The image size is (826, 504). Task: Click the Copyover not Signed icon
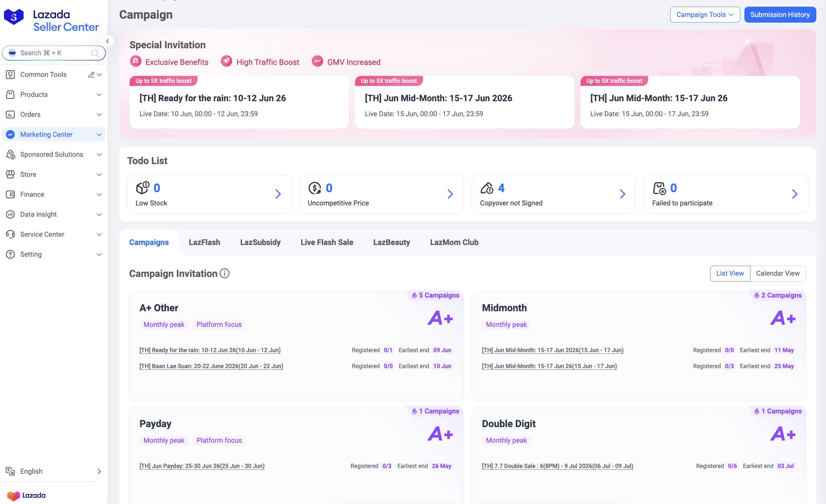(x=487, y=188)
